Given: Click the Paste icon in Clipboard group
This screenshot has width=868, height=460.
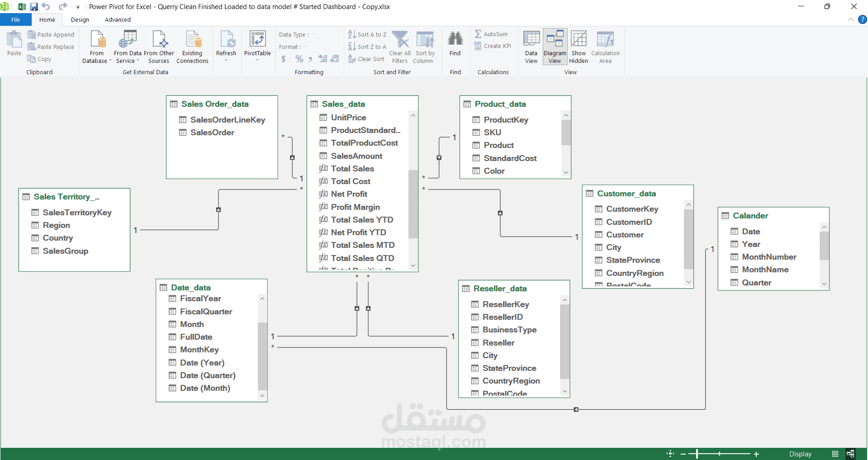Looking at the screenshot, I should [14, 43].
